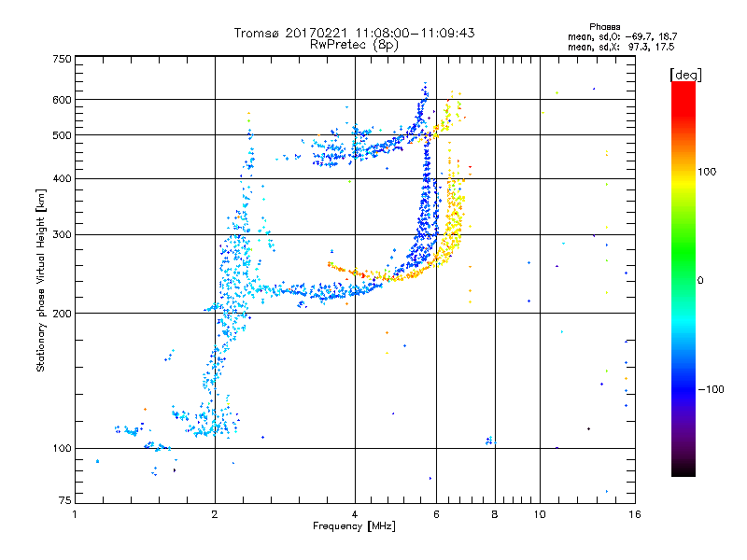Click the 'mean, sd,O: -69.7, 18.7' line
747x560 pixels.
(x=622, y=36)
